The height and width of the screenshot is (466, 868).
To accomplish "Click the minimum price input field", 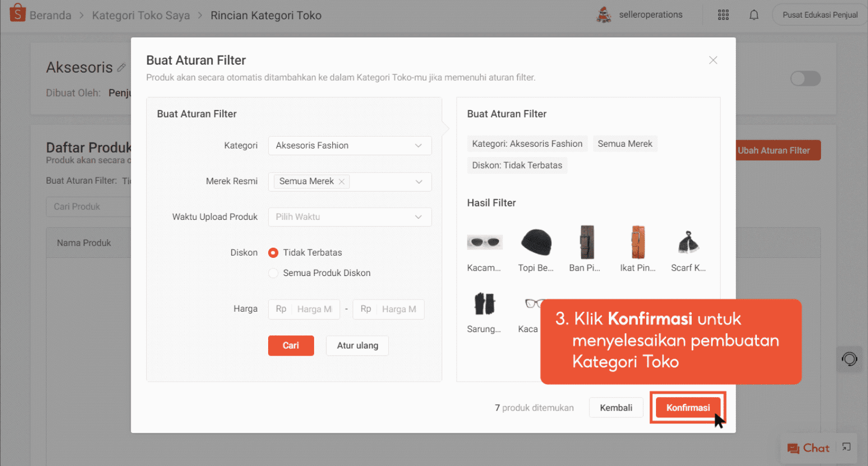I will (314, 309).
